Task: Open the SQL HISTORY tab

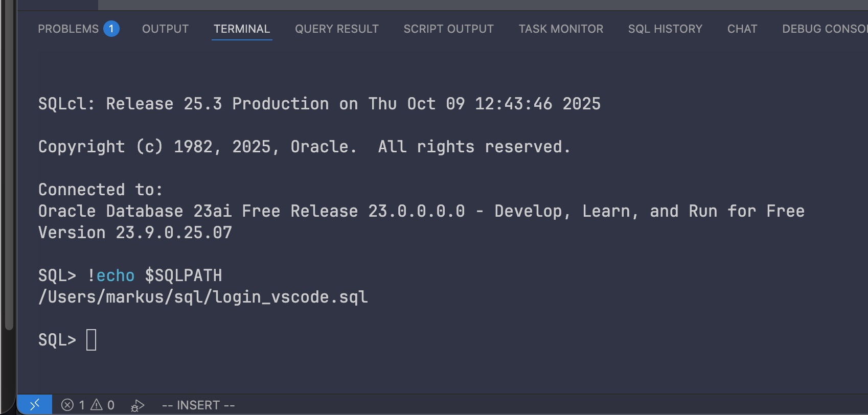Action: (x=665, y=29)
